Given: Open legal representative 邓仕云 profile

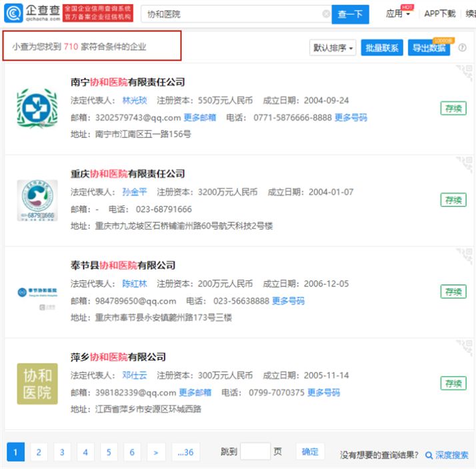Looking at the screenshot, I should click(x=135, y=375).
